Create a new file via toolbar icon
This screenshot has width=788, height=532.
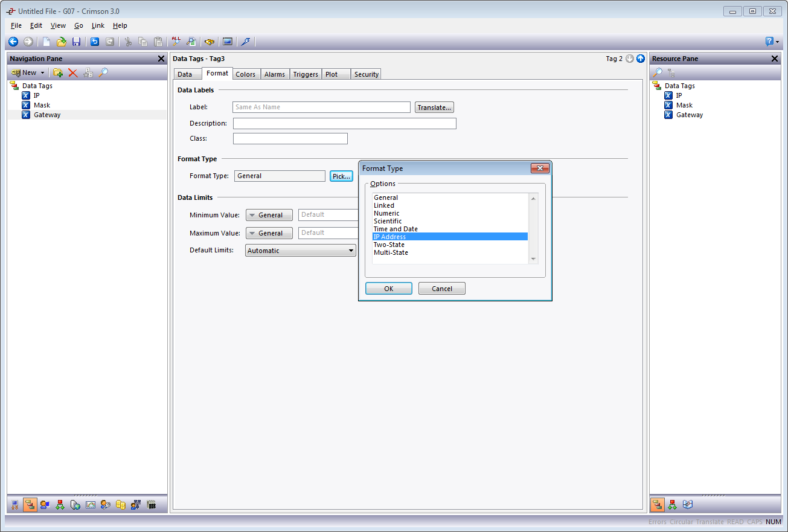46,42
